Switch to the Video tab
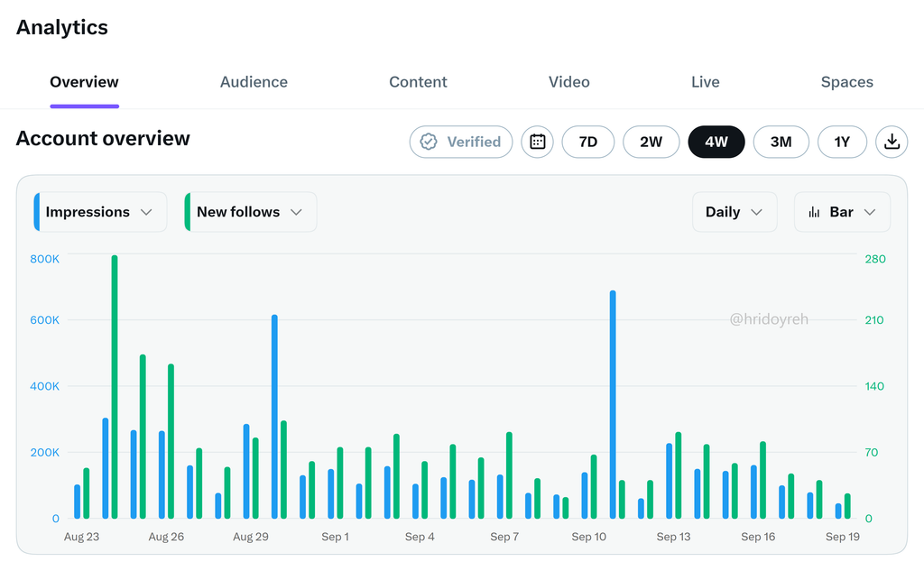924x571 pixels. [569, 82]
